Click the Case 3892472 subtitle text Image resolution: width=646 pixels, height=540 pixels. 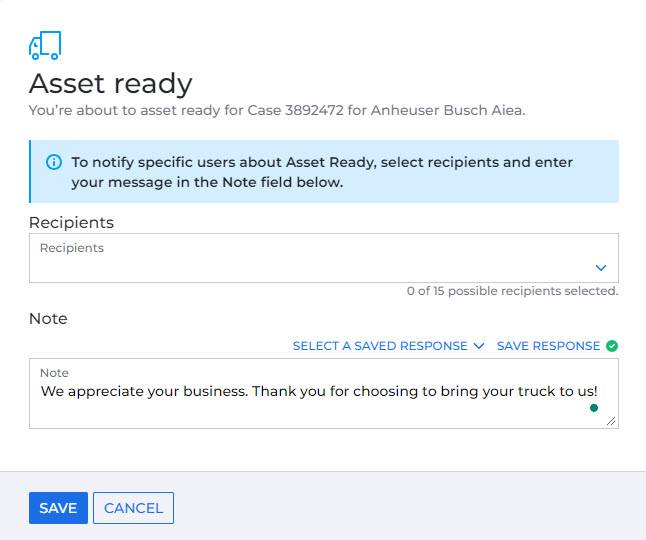click(x=277, y=110)
